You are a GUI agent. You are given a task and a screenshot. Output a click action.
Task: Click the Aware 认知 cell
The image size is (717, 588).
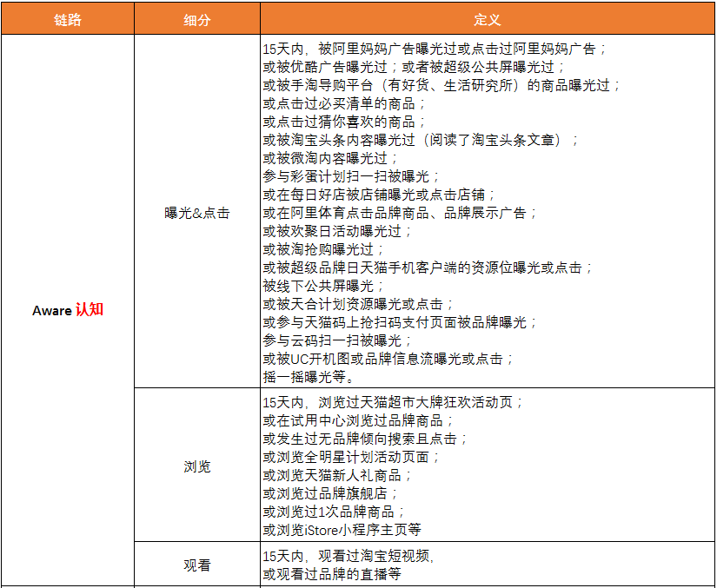point(68,310)
